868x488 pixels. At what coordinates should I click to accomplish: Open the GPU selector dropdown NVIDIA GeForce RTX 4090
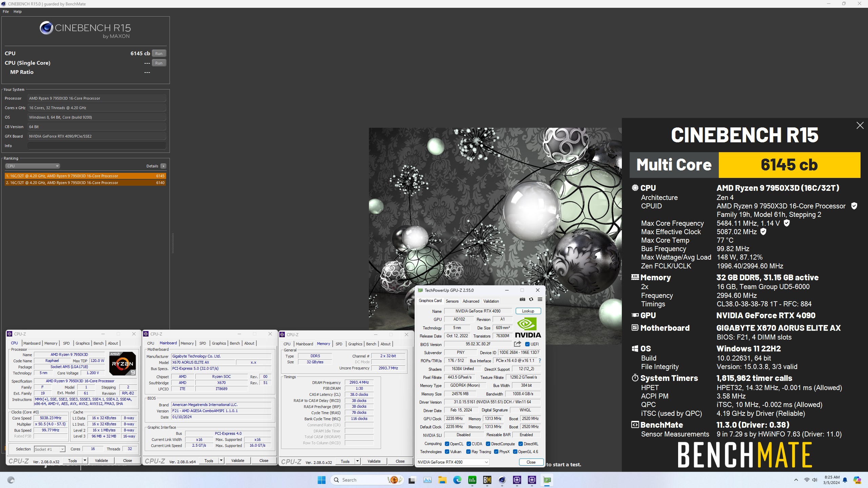[x=453, y=462]
